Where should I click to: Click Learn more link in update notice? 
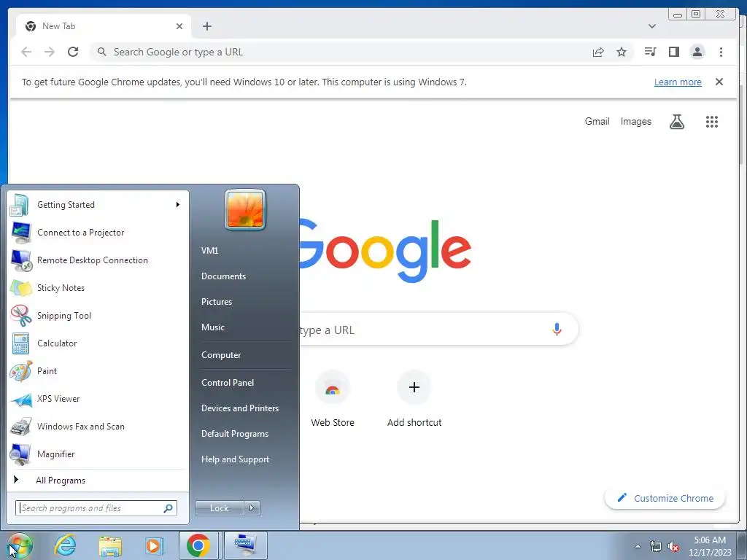(x=678, y=82)
